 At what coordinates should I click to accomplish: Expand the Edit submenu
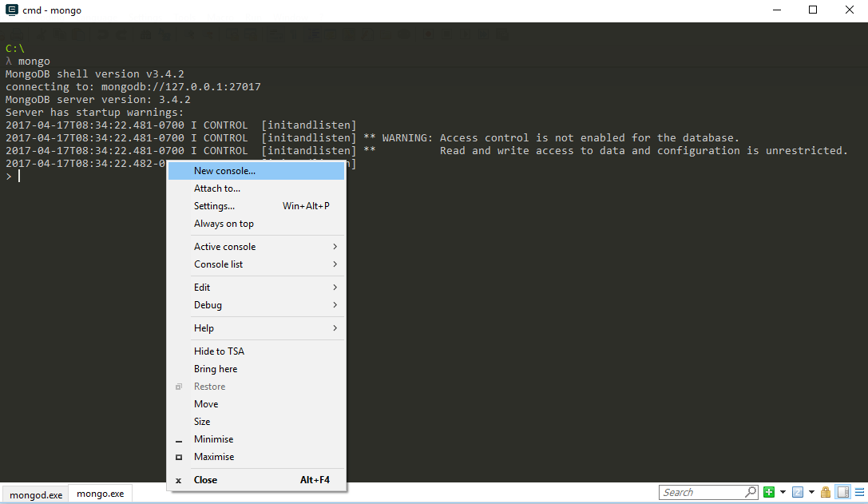coord(256,288)
